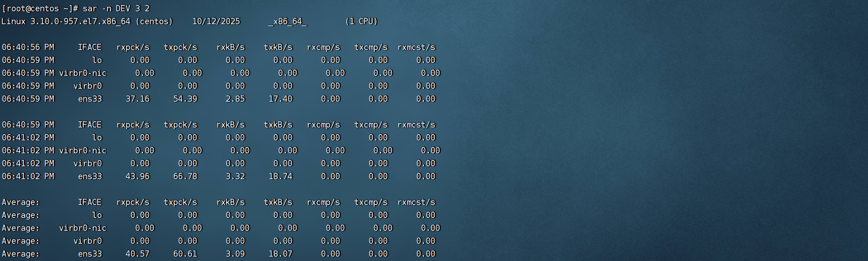Click "virbr0-nic" in the Average row
Image resolution: width=868 pixels, height=261 pixels.
[83, 228]
